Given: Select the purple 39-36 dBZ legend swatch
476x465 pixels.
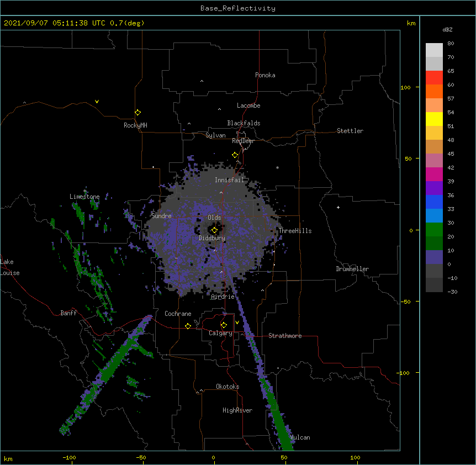Looking at the screenshot, I should click(x=434, y=188).
